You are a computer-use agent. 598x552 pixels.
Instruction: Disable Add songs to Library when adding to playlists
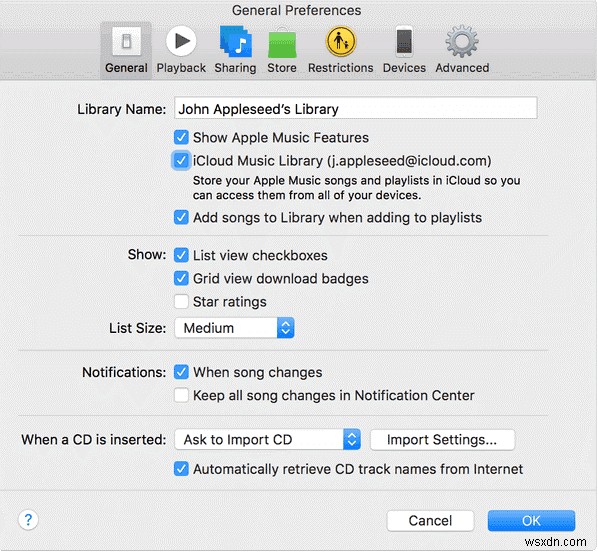pos(181,217)
